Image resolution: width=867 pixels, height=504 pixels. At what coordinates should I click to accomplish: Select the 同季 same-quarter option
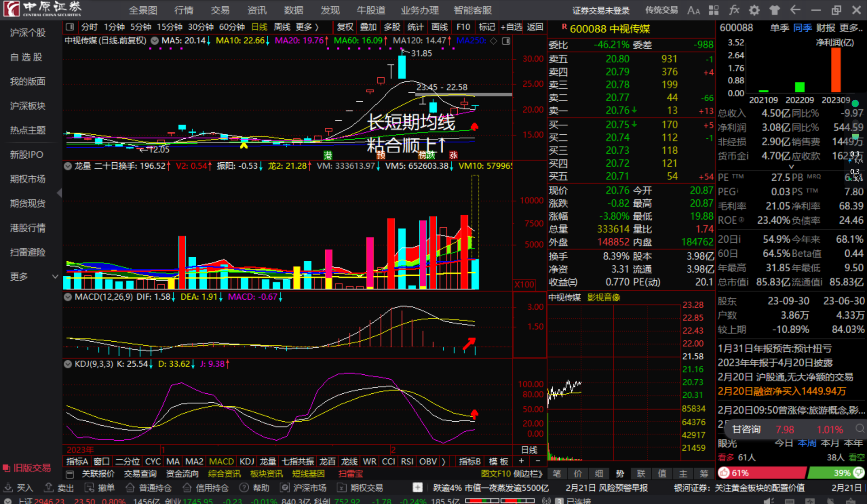click(x=802, y=28)
